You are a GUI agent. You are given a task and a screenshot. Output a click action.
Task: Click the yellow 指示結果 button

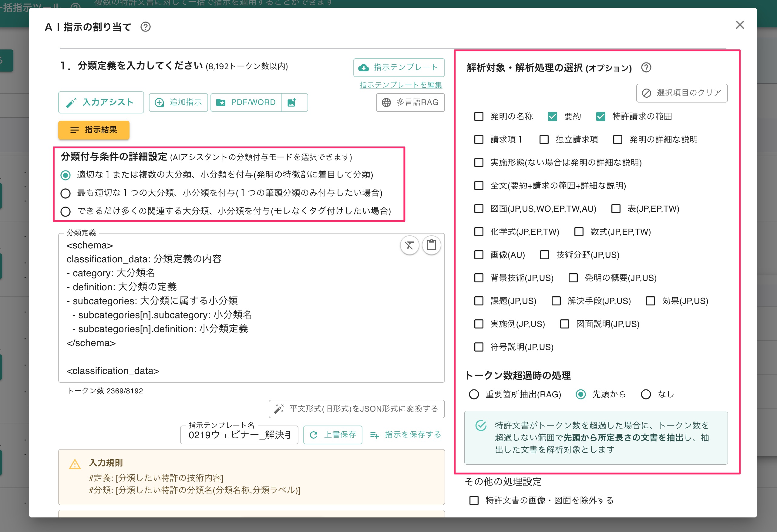point(94,130)
